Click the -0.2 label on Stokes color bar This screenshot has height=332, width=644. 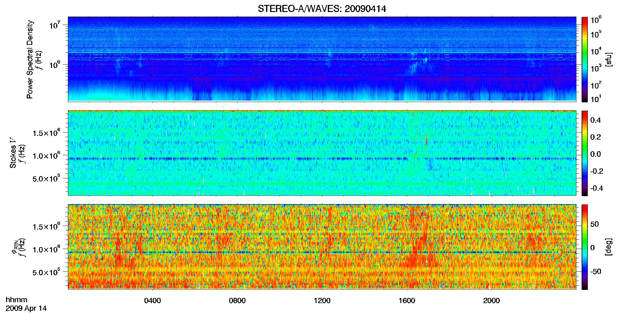(x=597, y=171)
